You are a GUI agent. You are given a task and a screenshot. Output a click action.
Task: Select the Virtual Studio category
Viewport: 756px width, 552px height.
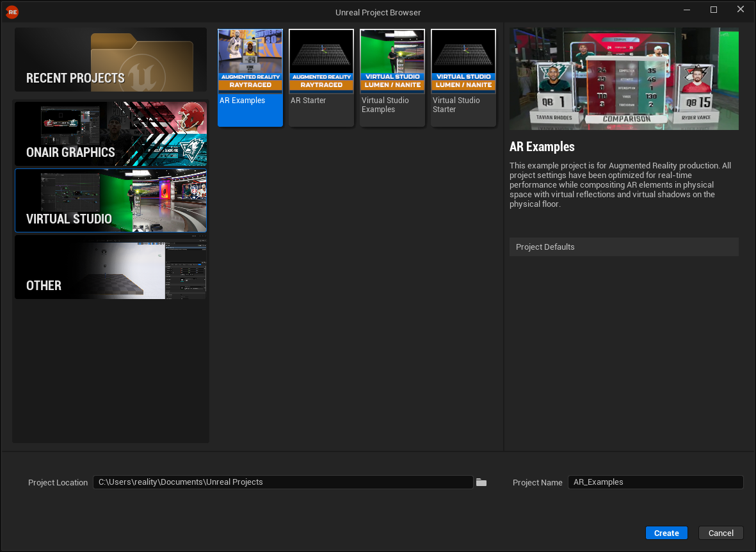point(111,200)
